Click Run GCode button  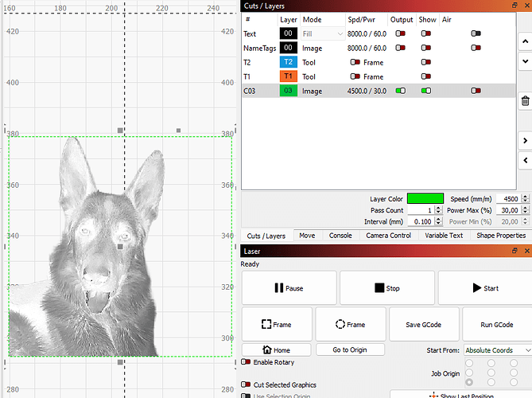pos(497,324)
